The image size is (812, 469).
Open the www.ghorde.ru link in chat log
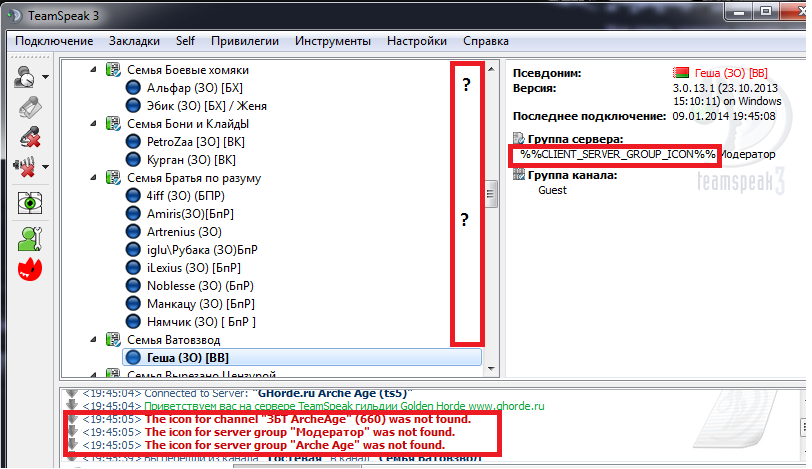point(506,406)
